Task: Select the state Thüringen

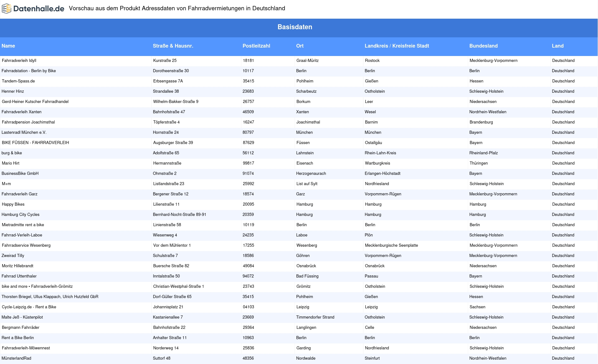Action: (479, 163)
